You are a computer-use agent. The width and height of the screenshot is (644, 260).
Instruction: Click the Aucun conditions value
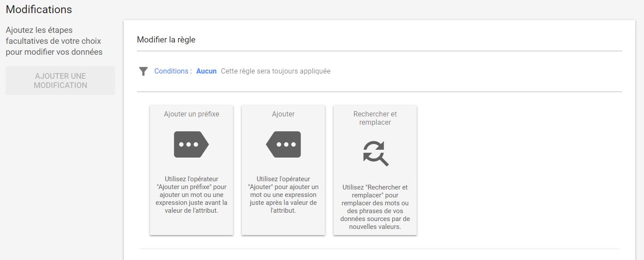tap(206, 71)
